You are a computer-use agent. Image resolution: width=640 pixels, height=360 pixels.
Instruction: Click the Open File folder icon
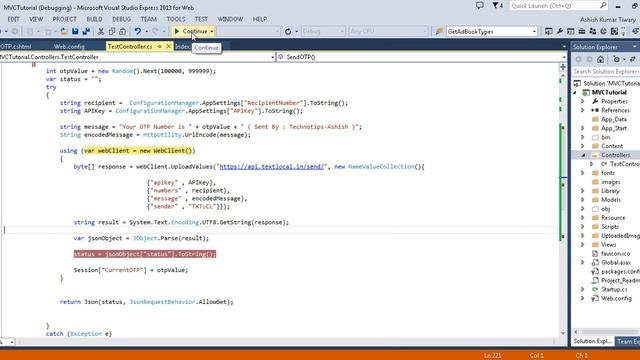coord(64,31)
